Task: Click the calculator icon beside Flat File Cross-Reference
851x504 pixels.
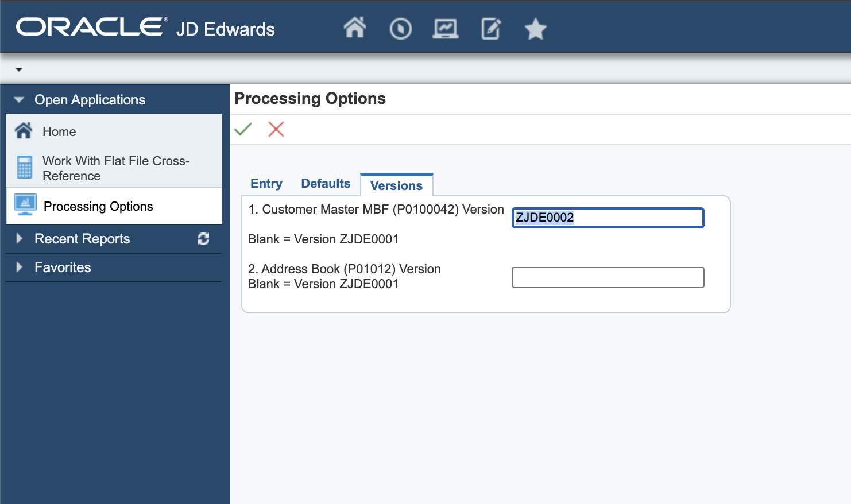Action: click(x=25, y=168)
